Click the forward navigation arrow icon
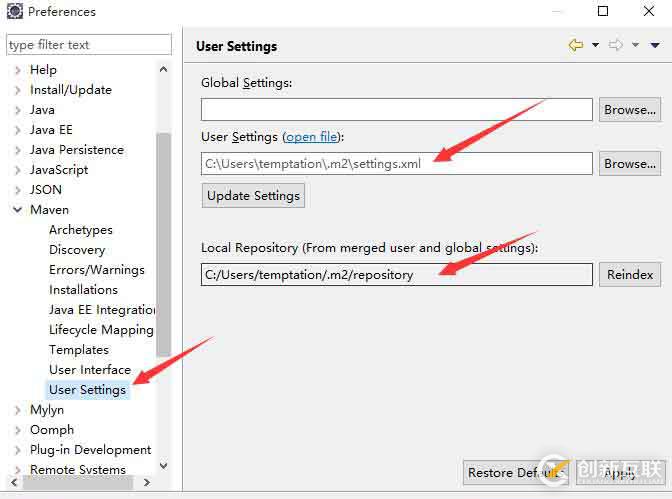 (x=616, y=45)
